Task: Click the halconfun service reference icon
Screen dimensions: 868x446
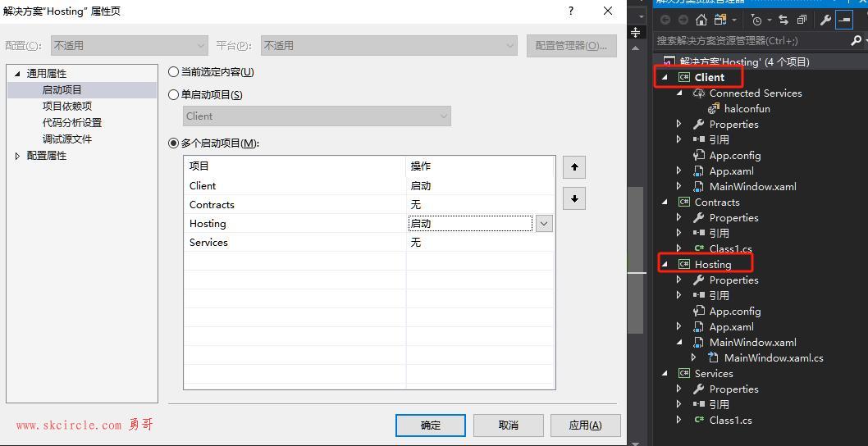Action: pyautogui.click(x=714, y=108)
